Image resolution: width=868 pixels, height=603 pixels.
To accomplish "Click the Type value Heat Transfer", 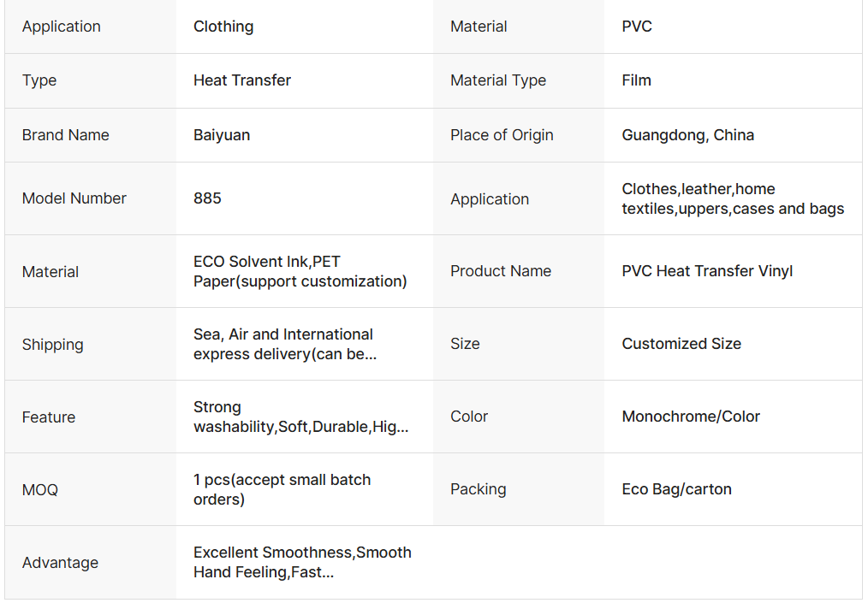I will pyautogui.click(x=242, y=80).
